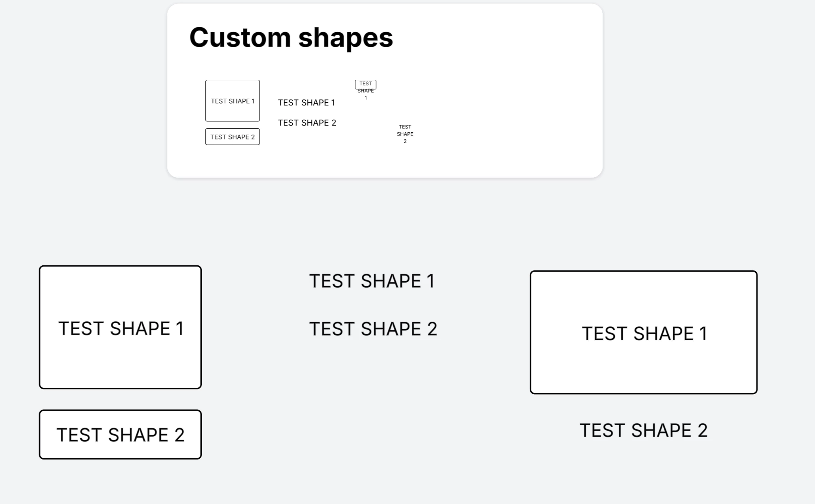Click the word "Custom" in the heading
Screen dimensions: 815x504
tap(240, 37)
